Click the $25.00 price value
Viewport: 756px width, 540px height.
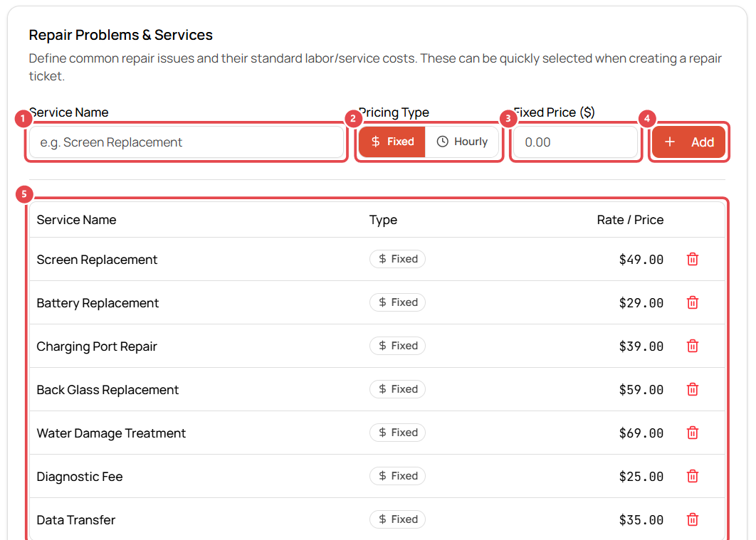click(x=641, y=477)
